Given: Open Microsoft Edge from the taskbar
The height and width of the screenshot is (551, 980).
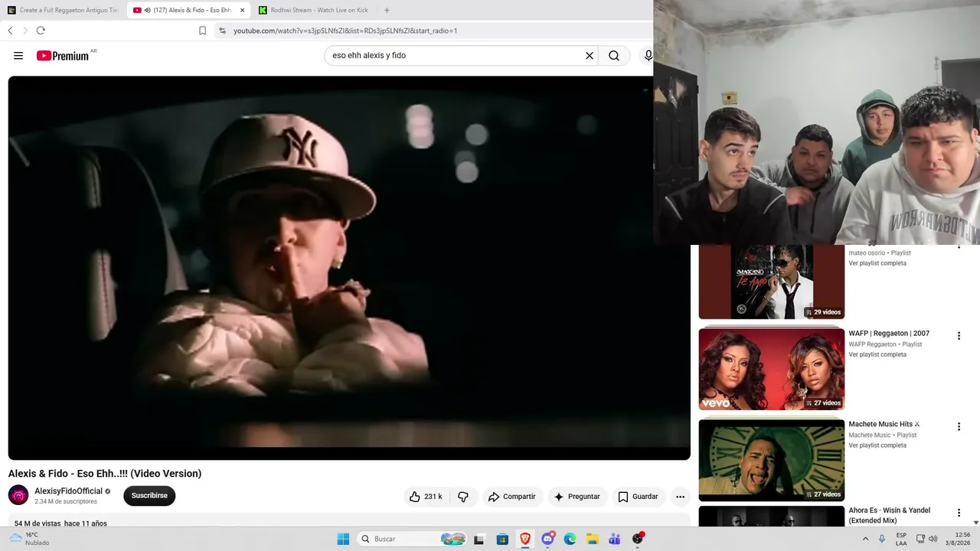Looking at the screenshot, I should (570, 539).
